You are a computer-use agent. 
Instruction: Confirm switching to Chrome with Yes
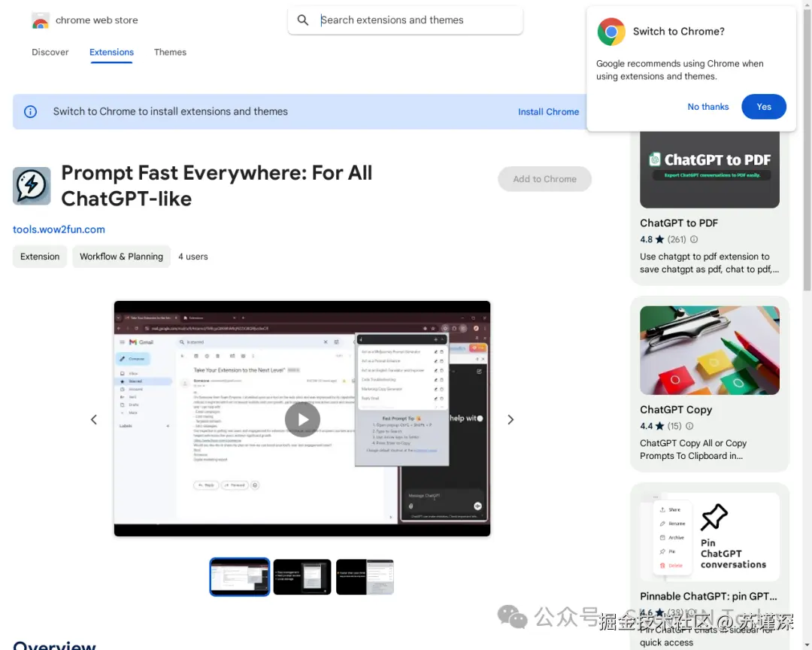pyautogui.click(x=764, y=107)
